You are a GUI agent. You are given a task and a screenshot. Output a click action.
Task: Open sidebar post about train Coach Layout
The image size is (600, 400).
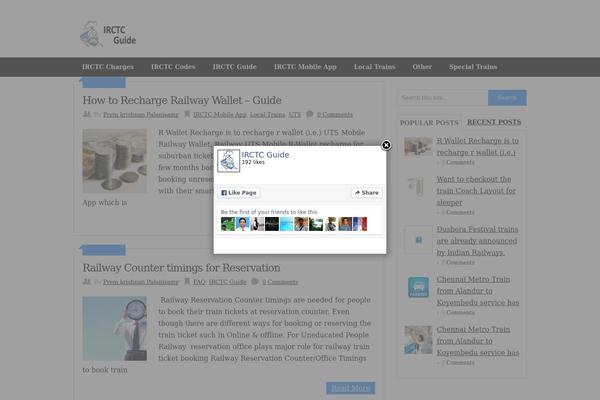tap(476, 191)
